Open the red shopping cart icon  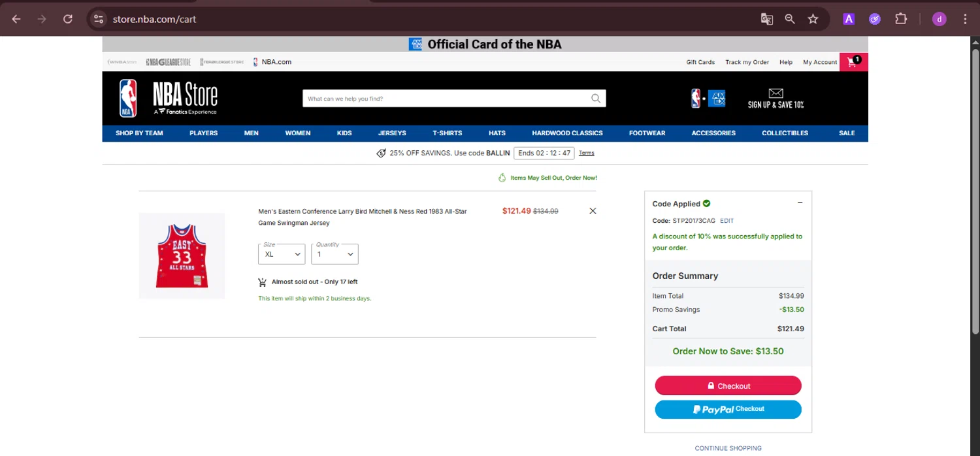[853, 62]
